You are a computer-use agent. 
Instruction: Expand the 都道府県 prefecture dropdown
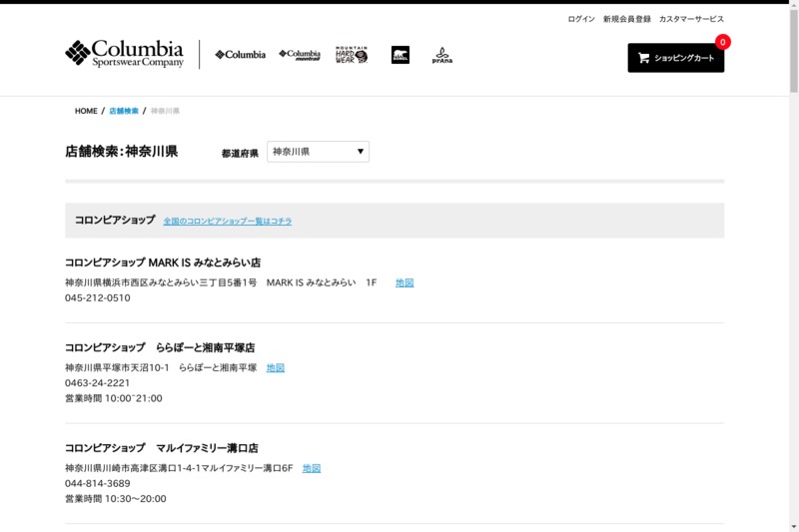pos(318,152)
